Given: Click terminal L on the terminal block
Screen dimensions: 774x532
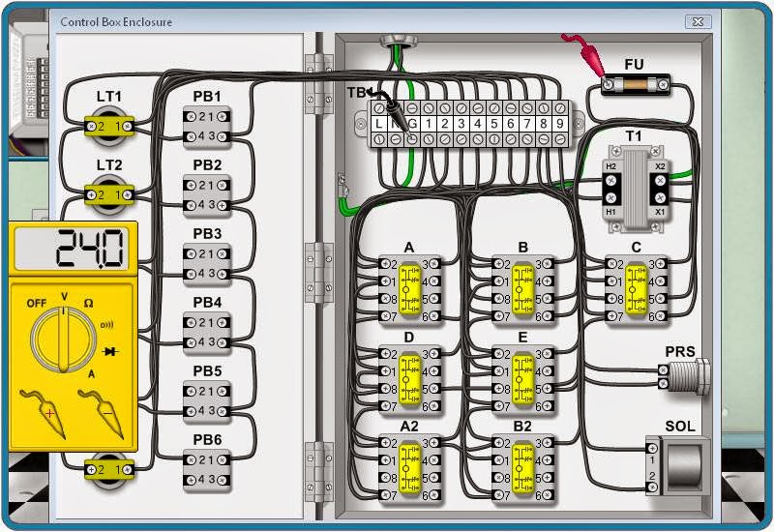Looking at the screenshot, I should [381, 123].
